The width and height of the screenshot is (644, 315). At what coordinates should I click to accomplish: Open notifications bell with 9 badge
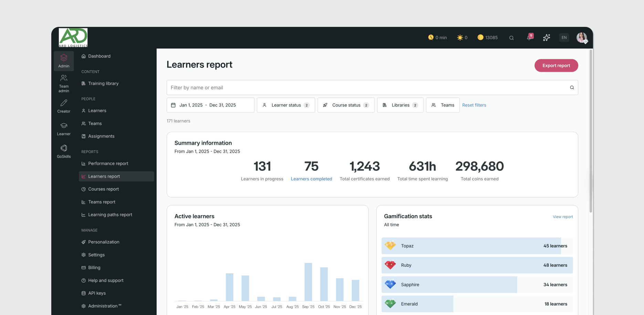[530, 37]
